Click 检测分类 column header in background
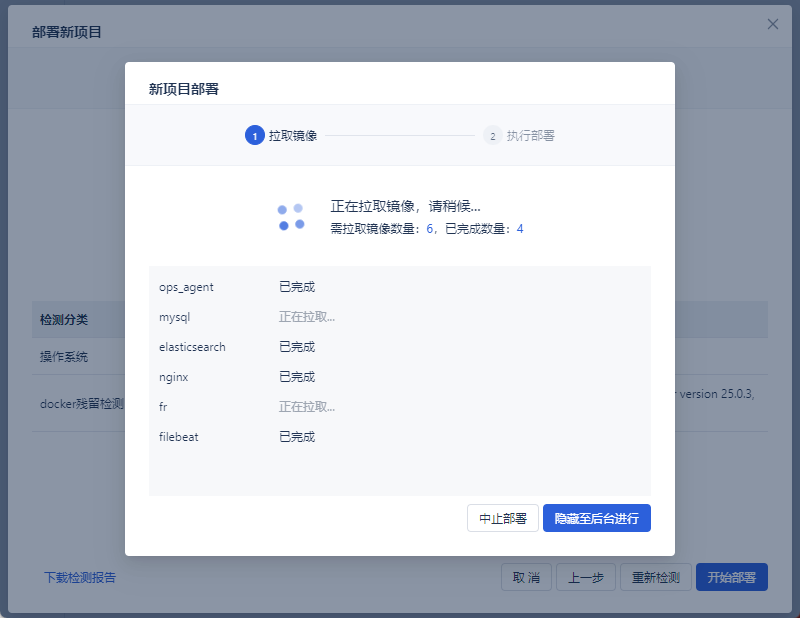Image resolution: width=800 pixels, height=618 pixels. coord(64,320)
